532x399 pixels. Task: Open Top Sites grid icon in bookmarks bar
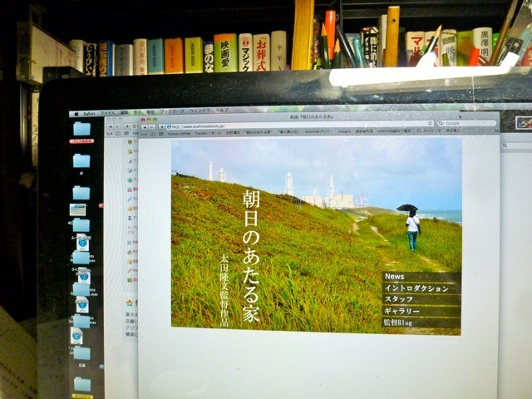coord(160,134)
